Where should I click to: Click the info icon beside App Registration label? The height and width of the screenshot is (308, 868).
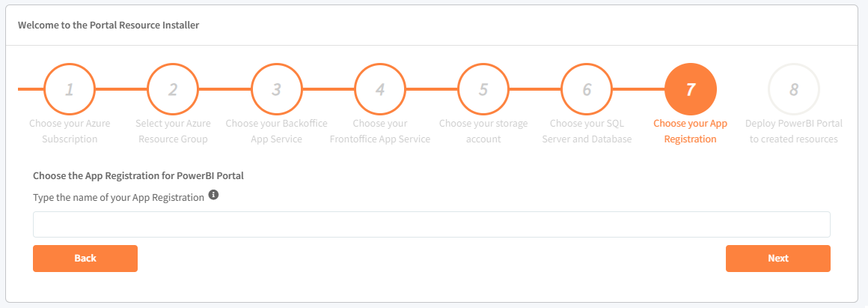click(x=213, y=196)
